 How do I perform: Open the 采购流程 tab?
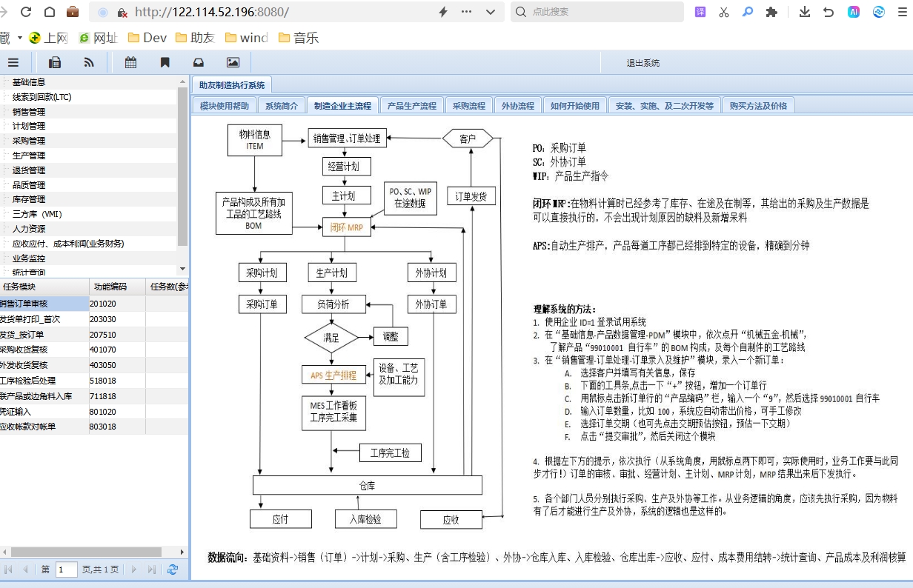(469, 106)
